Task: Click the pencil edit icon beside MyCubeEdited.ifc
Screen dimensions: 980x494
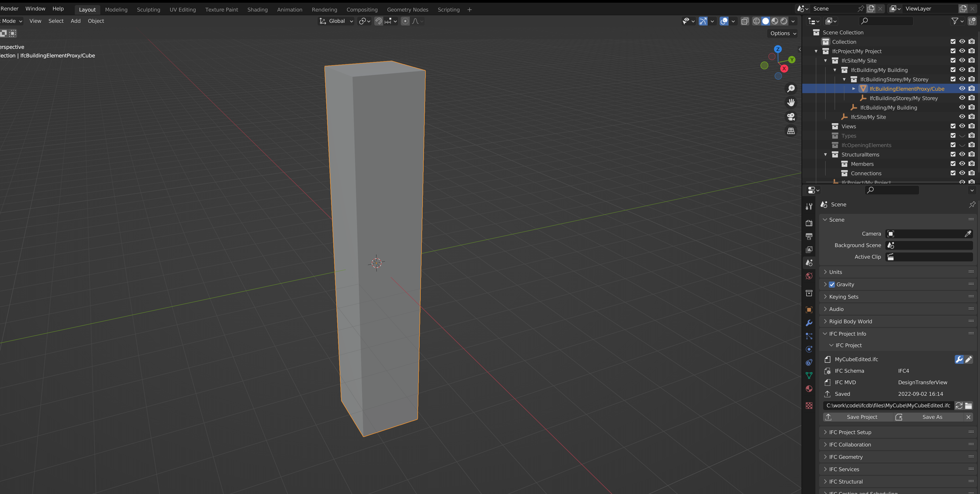Action: [968, 359]
